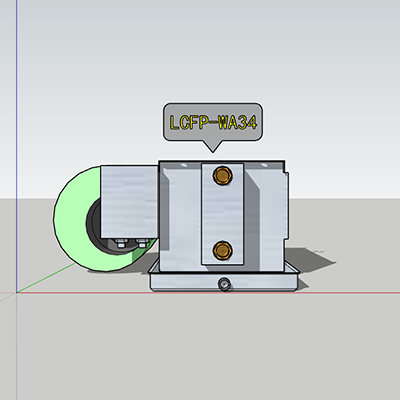Click the axes origin point
The width and height of the screenshot is (400, 400).
click(x=17, y=292)
